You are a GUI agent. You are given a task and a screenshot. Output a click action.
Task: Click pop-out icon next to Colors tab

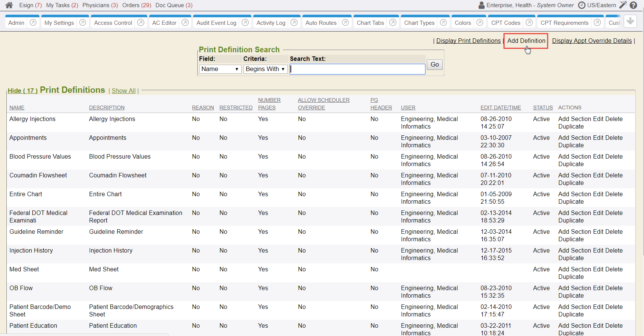pos(480,23)
